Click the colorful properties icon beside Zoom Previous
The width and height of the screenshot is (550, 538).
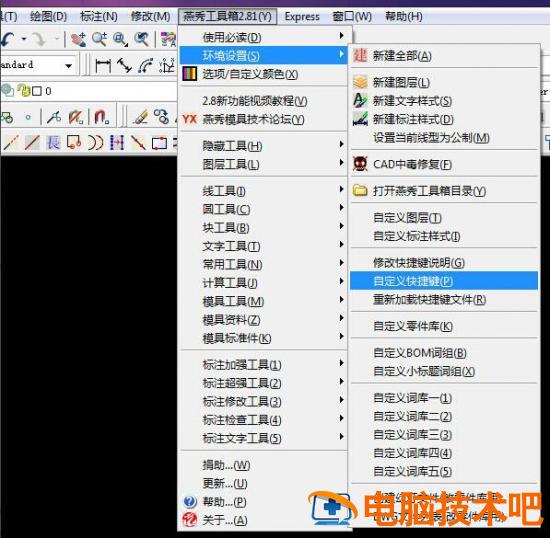[x=168, y=39]
